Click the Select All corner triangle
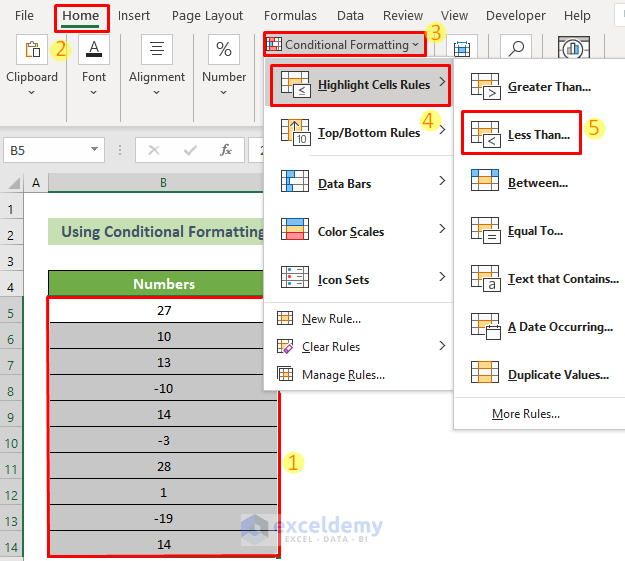Screen dimensions: 625x561 (x=14, y=183)
